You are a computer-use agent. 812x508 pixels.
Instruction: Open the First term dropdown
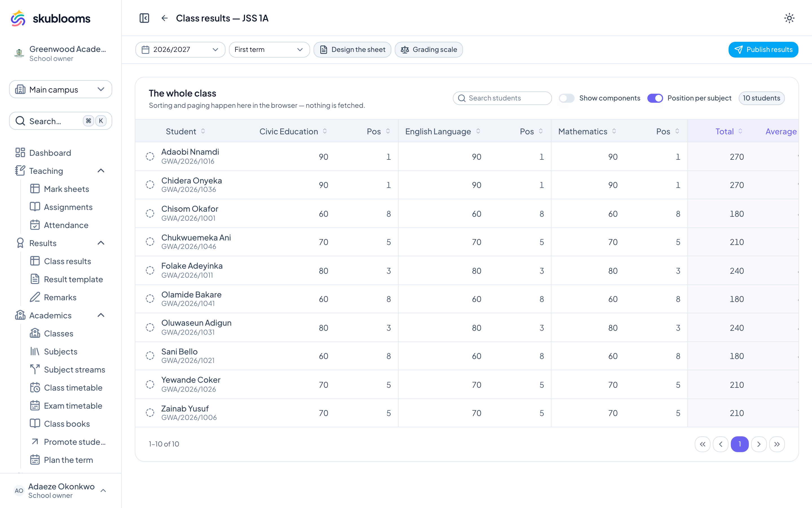[x=269, y=50]
